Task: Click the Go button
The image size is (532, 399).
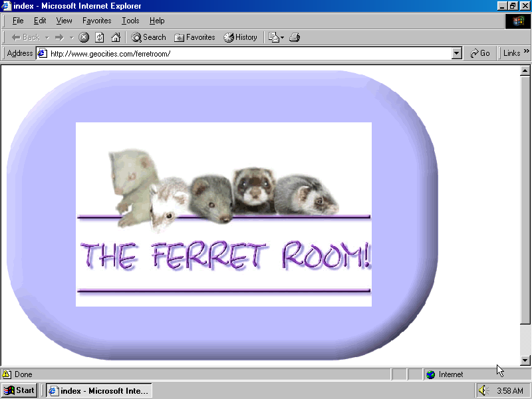Action: (479, 53)
